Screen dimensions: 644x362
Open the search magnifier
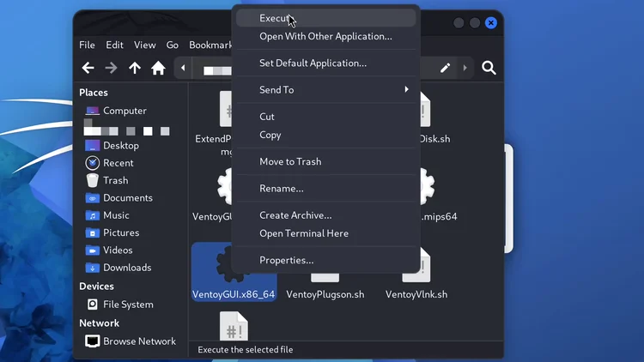coord(489,68)
